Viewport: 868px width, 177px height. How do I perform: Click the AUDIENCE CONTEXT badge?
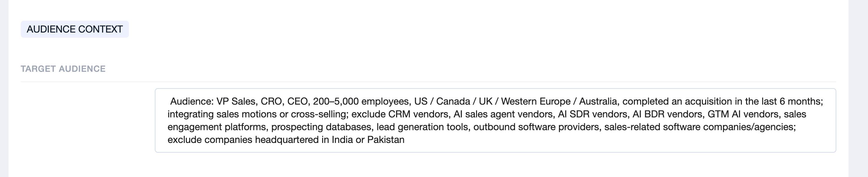(x=74, y=29)
